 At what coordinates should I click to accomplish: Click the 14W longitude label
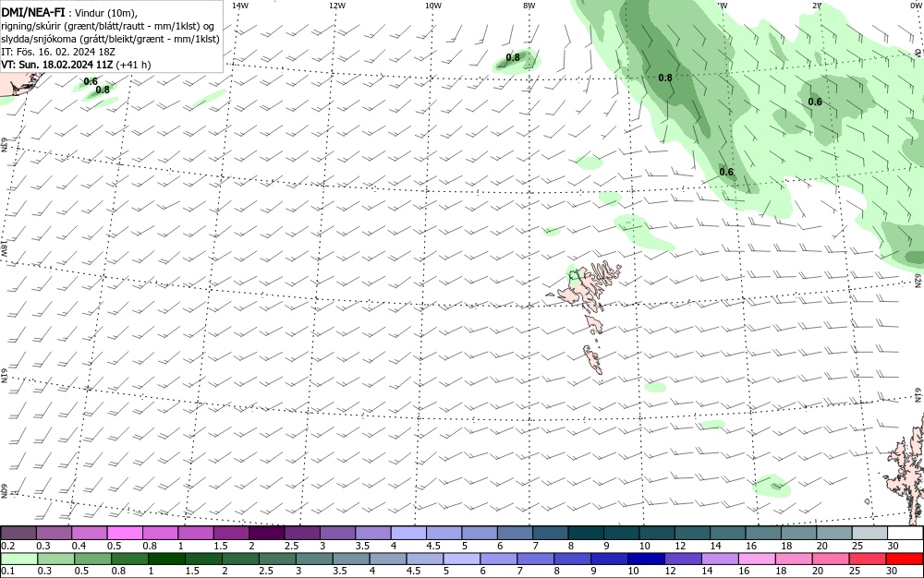coord(240,6)
